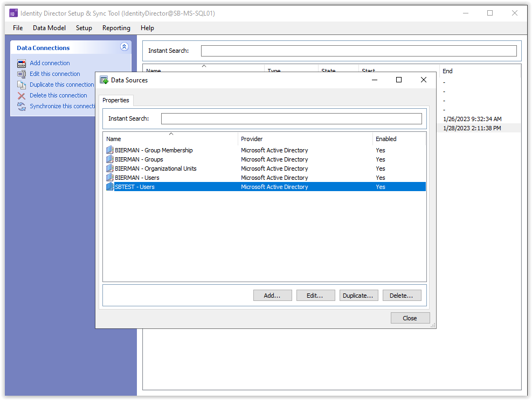Viewport: 532px width, 400px height.
Task: Focus the main window Instant Search field
Action: [358, 51]
